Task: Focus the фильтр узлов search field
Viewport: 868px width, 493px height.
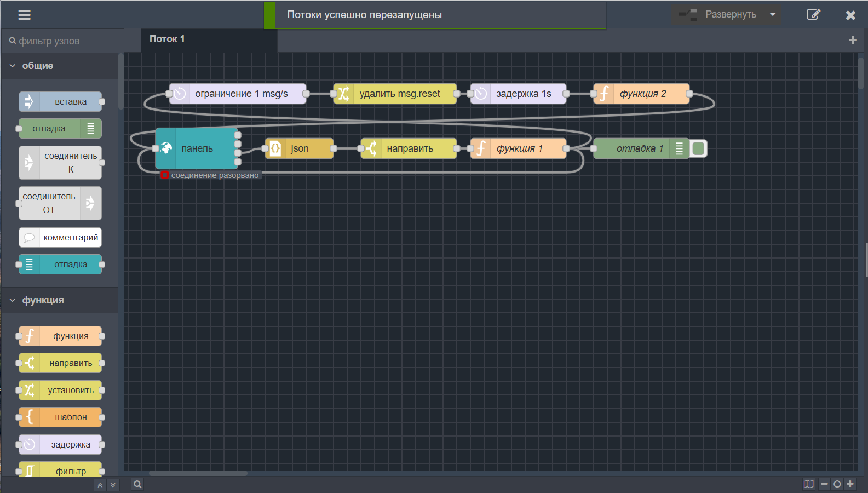Action: 63,41
